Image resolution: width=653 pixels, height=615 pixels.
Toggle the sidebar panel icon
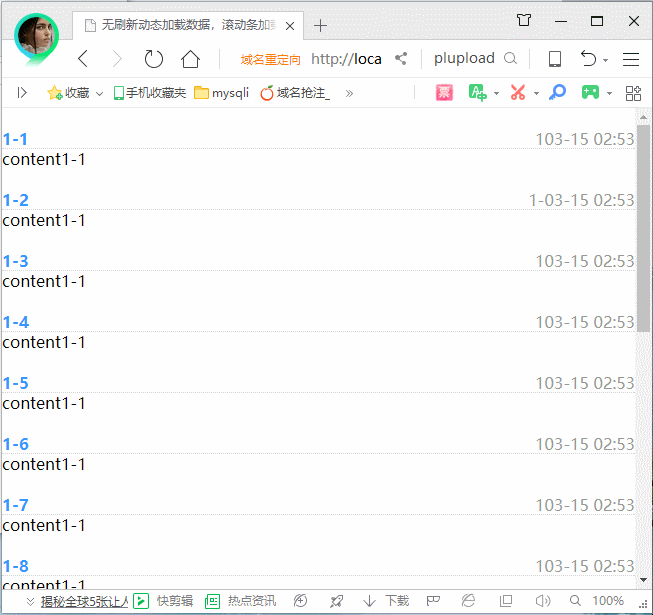(x=22, y=92)
